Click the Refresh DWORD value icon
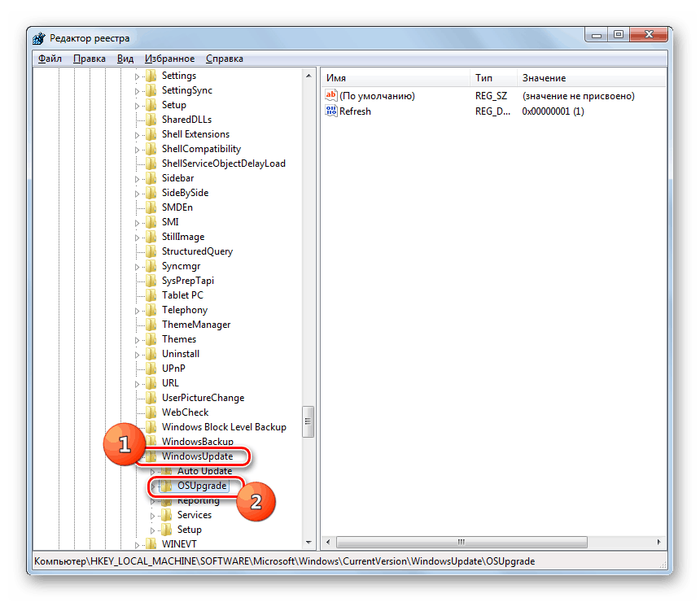 pyautogui.click(x=330, y=111)
